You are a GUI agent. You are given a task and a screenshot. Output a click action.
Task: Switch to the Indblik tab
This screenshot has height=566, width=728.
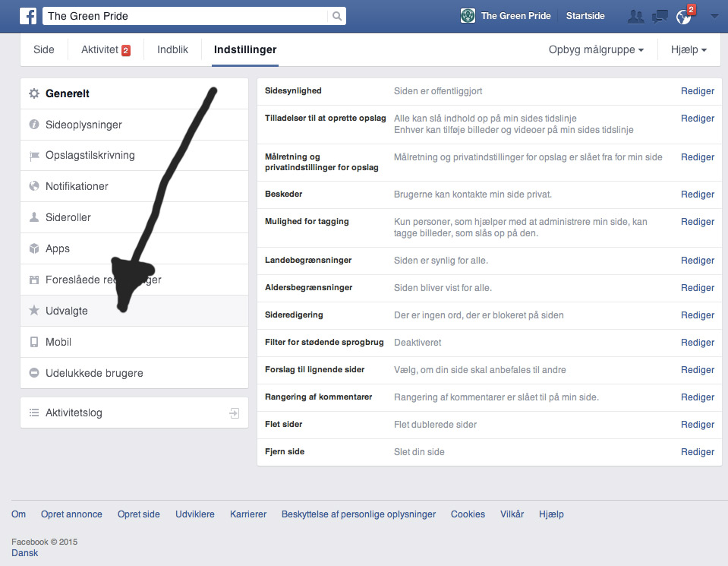pyautogui.click(x=172, y=50)
